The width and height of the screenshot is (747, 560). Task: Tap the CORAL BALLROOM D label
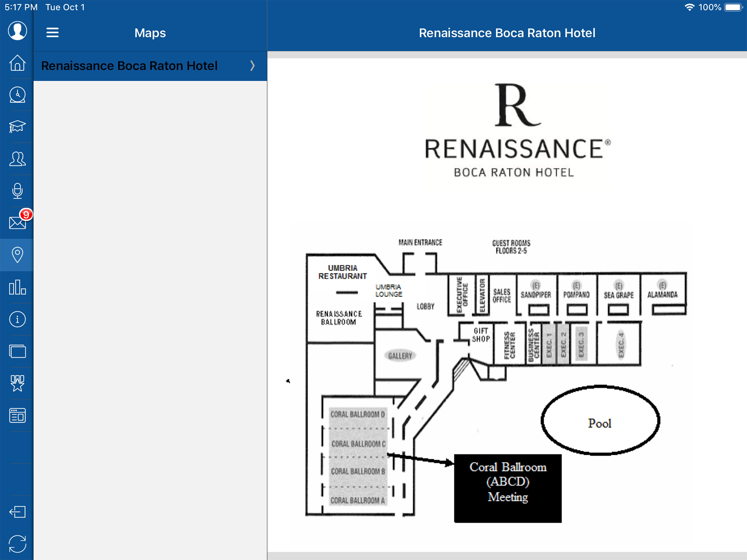click(357, 414)
